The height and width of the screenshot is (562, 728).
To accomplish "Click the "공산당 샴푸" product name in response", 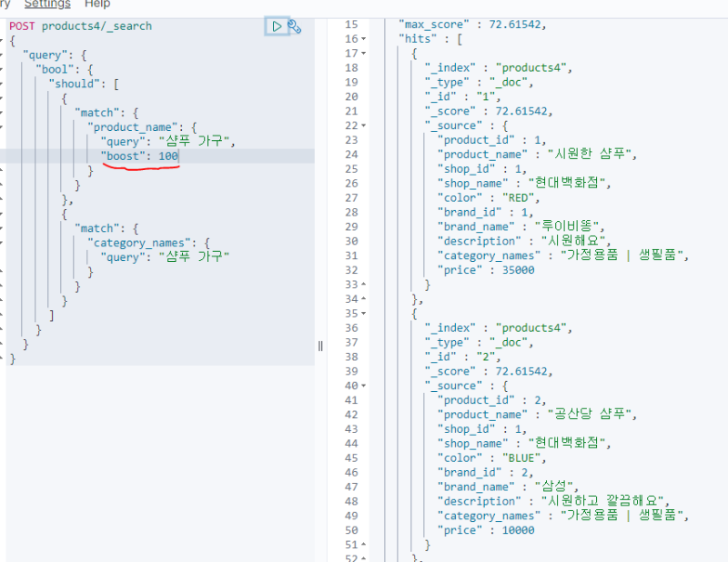I will (x=590, y=415).
